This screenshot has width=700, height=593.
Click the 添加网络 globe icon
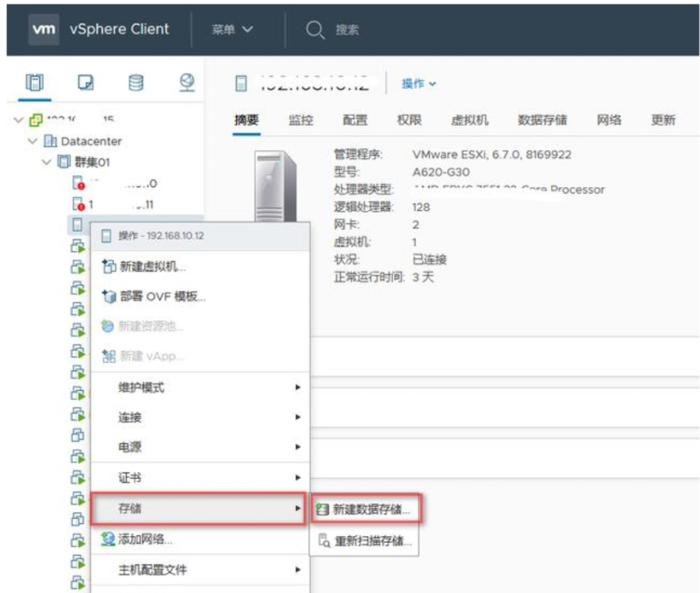pos(108,539)
